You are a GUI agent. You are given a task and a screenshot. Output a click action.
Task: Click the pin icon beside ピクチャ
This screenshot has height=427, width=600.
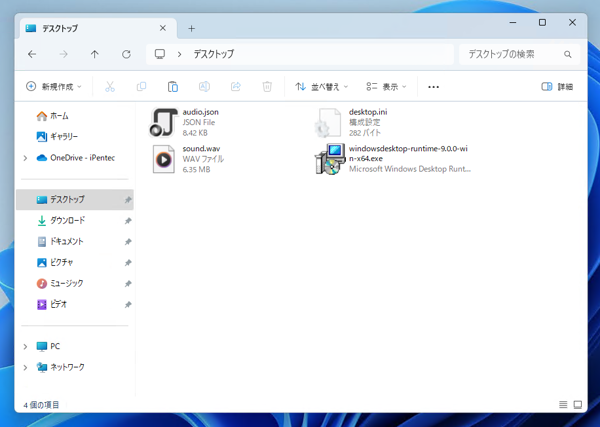(128, 263)
